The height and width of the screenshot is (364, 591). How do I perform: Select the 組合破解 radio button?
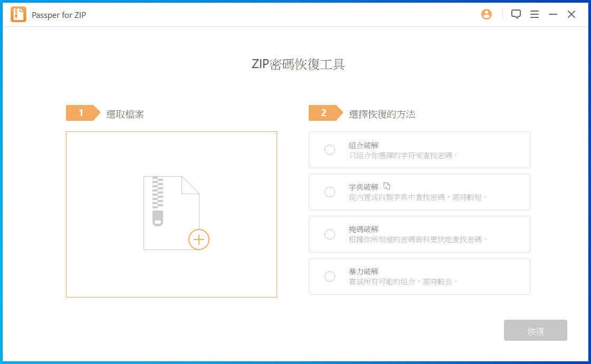[329, 150]
